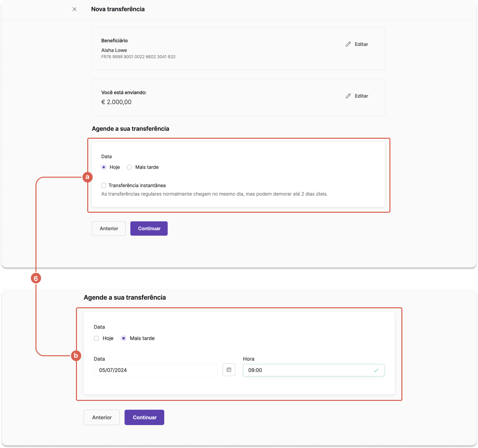Enable Transferência instantânea checkbox
The height and width of the screenshot is (448, 478).
pos(104,186)
